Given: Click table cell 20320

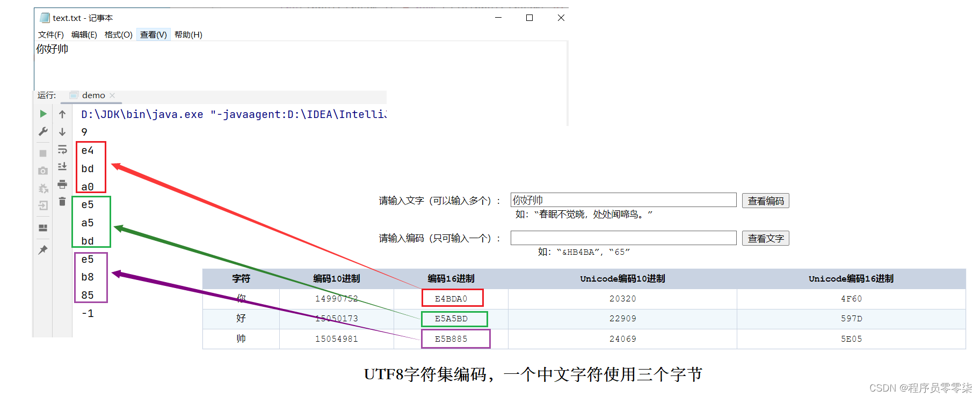Looking at the screenshot, I should tap(623, 299).
